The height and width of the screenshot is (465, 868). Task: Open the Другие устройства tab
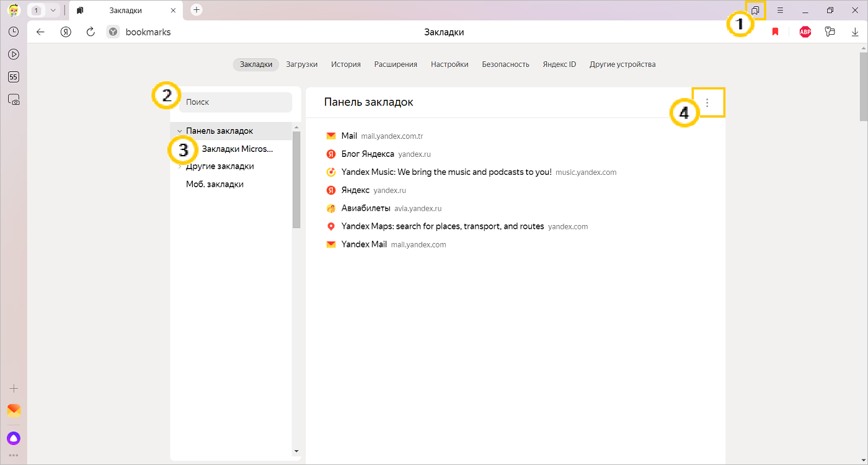[622, 64]
